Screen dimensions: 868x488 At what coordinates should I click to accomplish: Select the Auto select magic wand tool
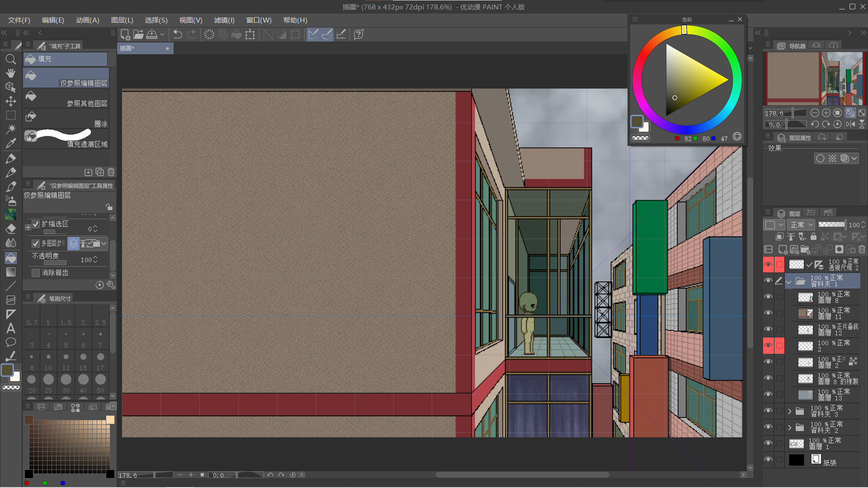pos(11,129)
